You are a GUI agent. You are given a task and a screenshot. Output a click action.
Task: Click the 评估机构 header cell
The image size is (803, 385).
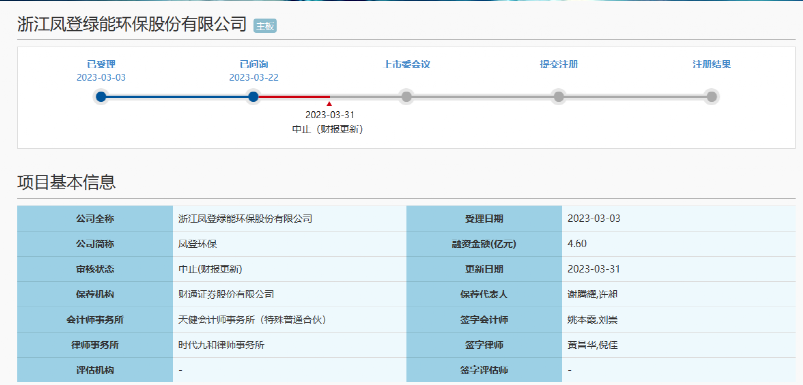(95, 370)
